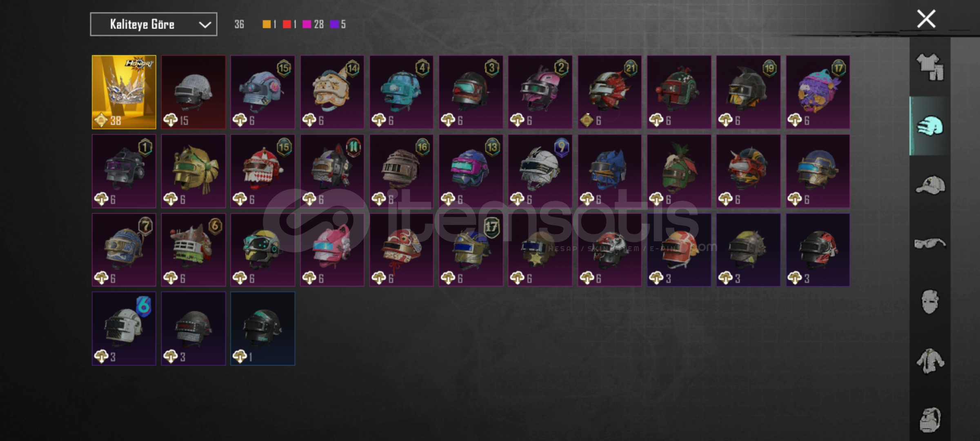
Task: Open the cap hat category icon
Action: point(930,185)
